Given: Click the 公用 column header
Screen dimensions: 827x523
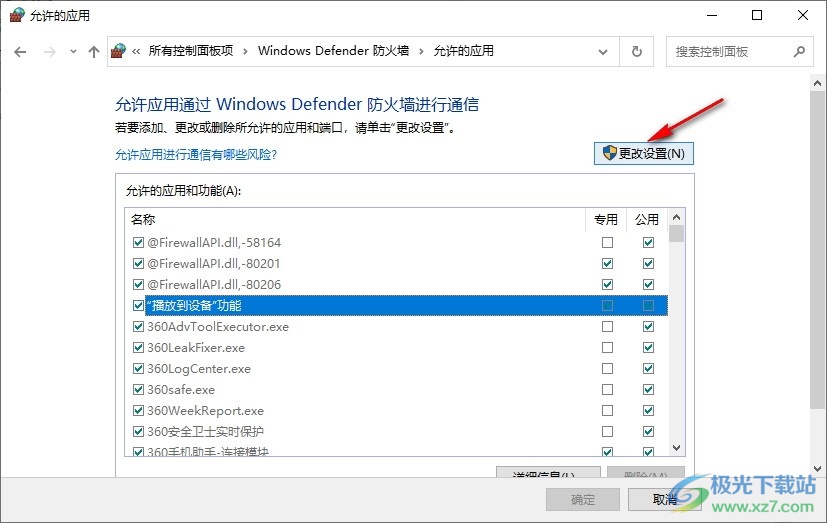Looking at the screenshot, I should (x=647, y=219).
